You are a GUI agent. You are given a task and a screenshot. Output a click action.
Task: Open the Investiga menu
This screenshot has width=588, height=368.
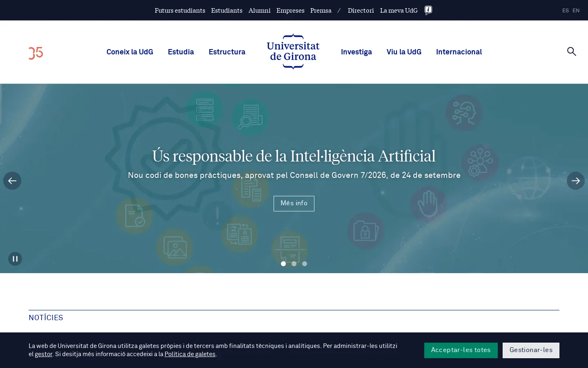[x=356, y=52]
